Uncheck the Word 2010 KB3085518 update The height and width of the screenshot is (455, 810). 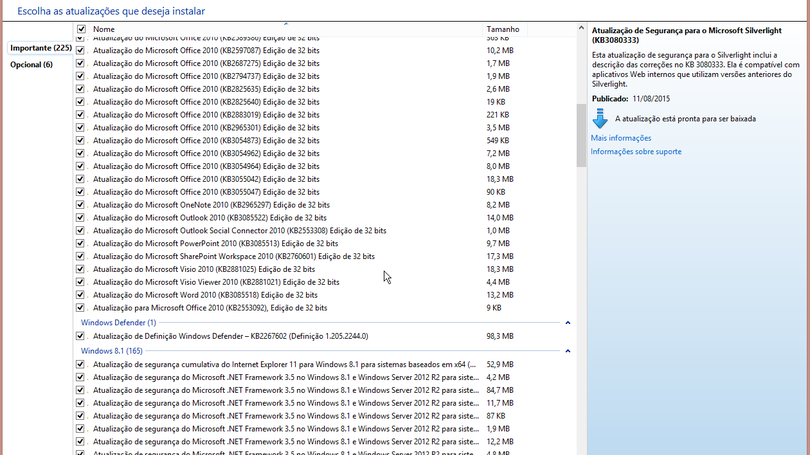pyautogui.click(x=80, y=295)
